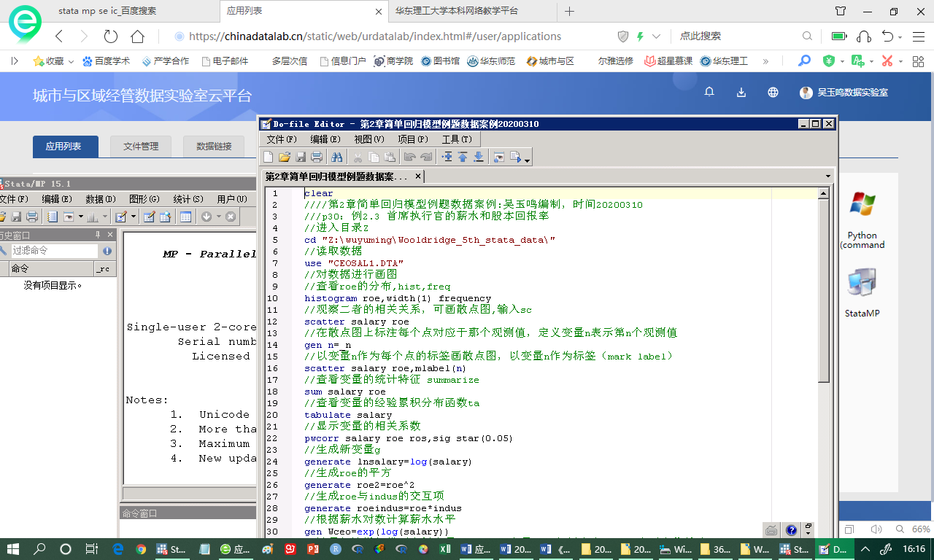Open Data Editor (edit) icon in Stata
The height and width of the screenshot is (560, 934).
point(149,217)
